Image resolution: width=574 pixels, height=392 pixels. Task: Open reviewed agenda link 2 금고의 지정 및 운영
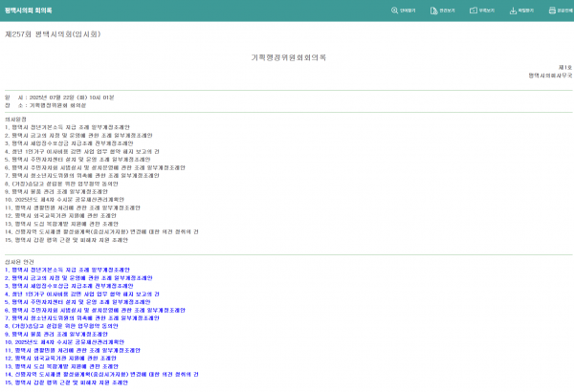coord(77,278)
